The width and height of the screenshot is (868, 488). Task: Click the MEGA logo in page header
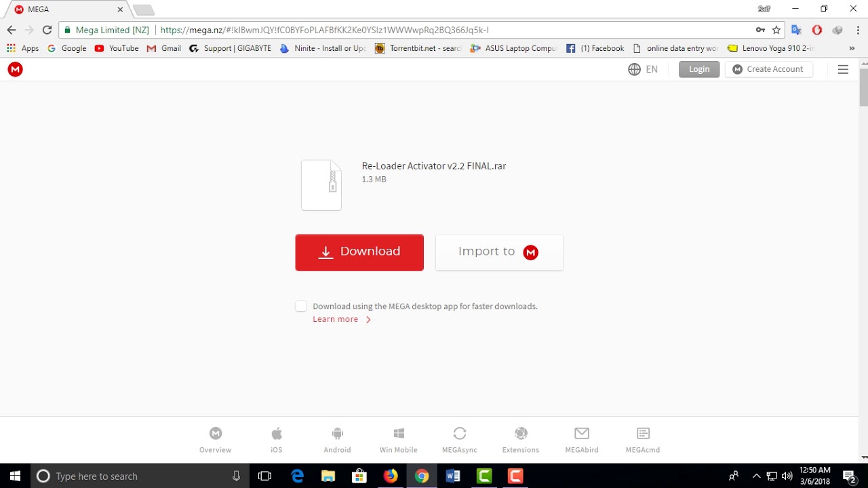coord(15,69)
